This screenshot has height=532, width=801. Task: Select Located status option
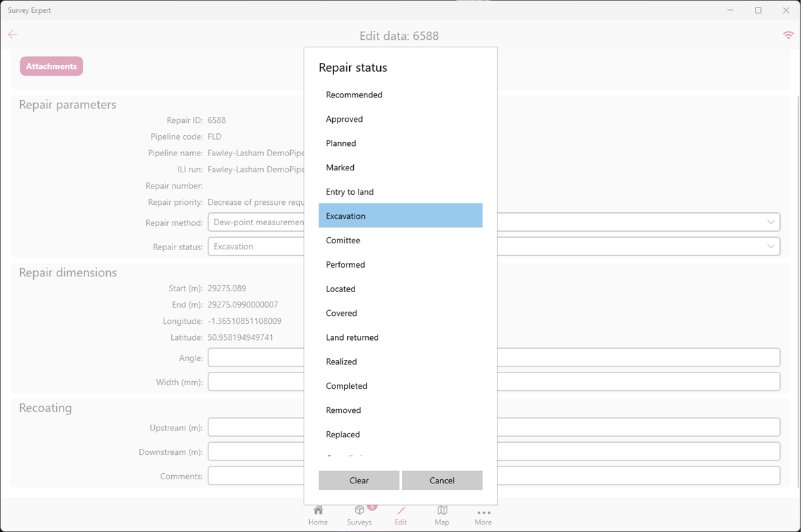coord(400,289)
